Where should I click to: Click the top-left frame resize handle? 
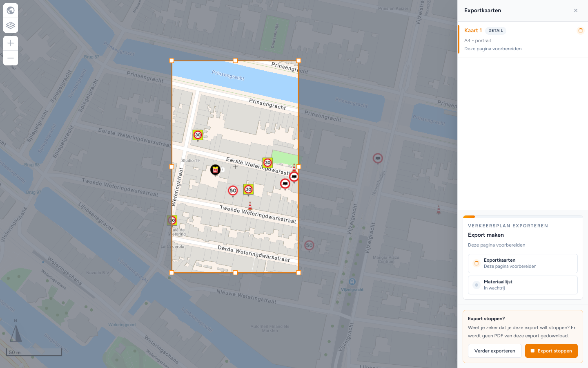pyautogui.click(x=171, y=61)
